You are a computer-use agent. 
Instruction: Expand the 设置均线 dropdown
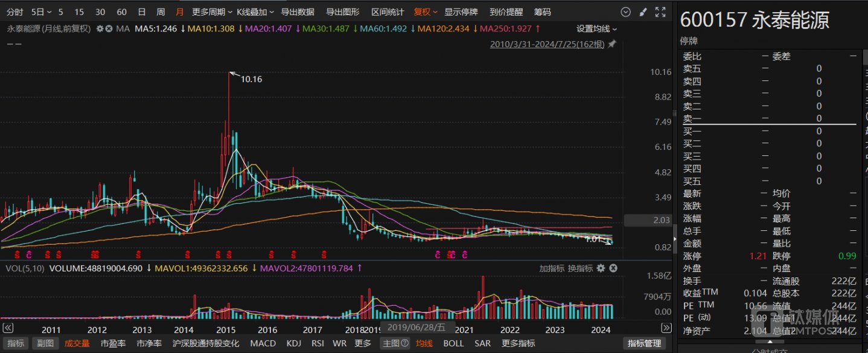tap(596, 28)
